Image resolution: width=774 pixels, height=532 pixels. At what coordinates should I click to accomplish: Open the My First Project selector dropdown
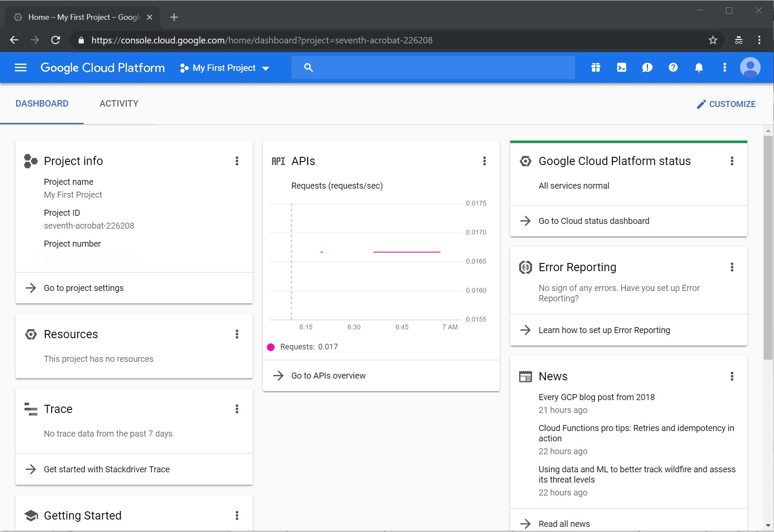(225, 68)
